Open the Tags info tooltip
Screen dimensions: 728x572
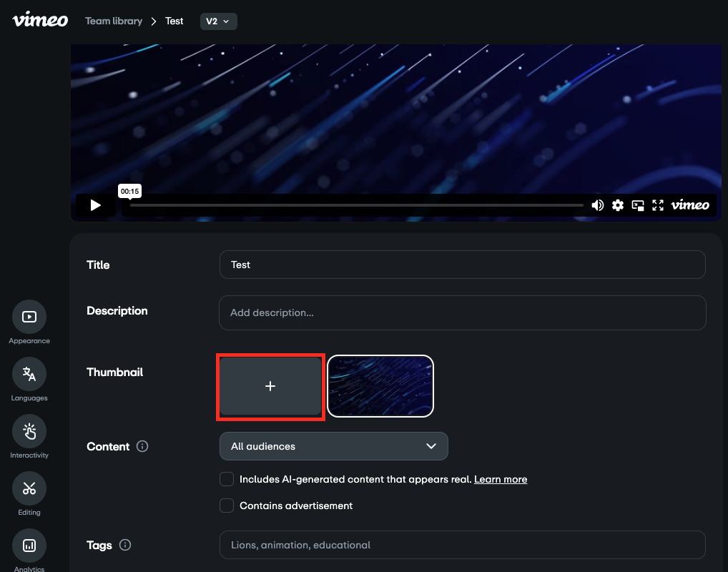coord(125,545)
